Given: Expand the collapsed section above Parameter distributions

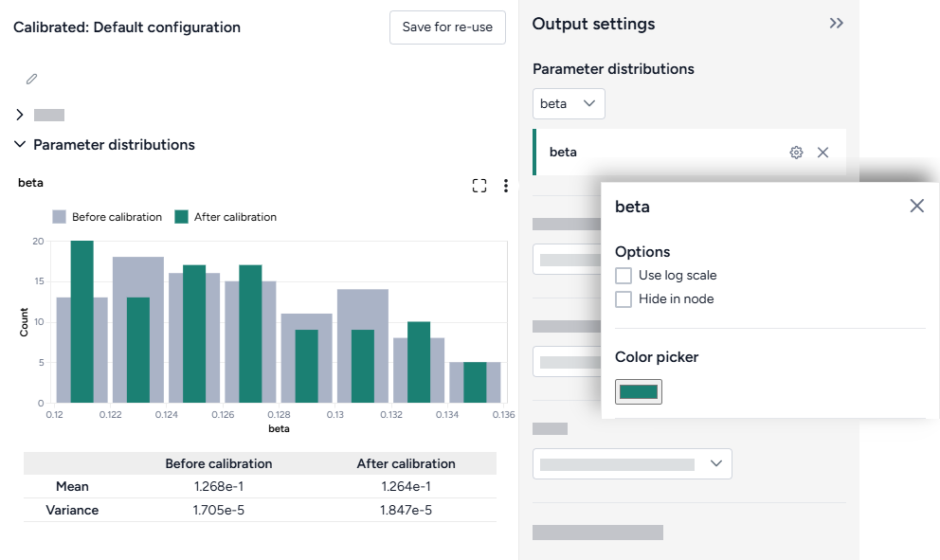Looking at the screenshot, I should (x=20, y=115).
